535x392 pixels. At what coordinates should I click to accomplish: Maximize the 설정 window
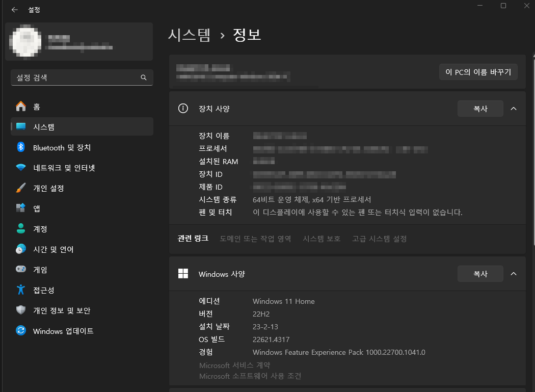pos(503,6)
